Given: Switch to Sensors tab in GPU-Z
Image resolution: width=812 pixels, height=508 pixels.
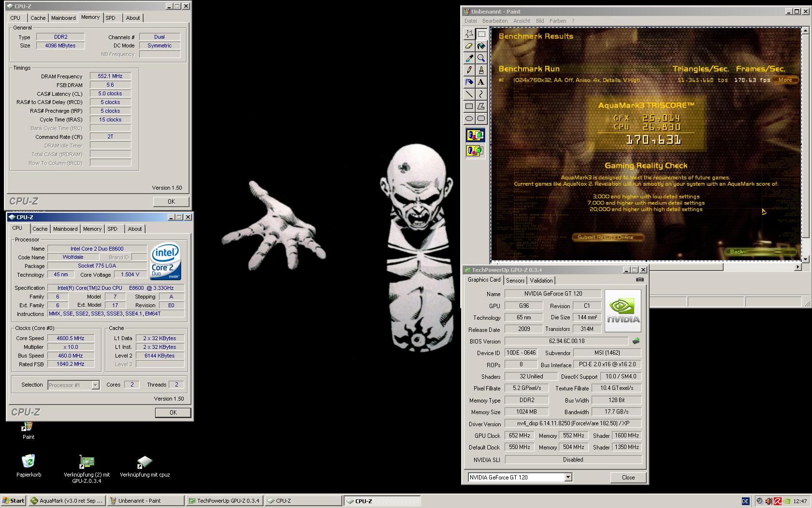Looking at the screenshot, I should [x=515, y=281].
